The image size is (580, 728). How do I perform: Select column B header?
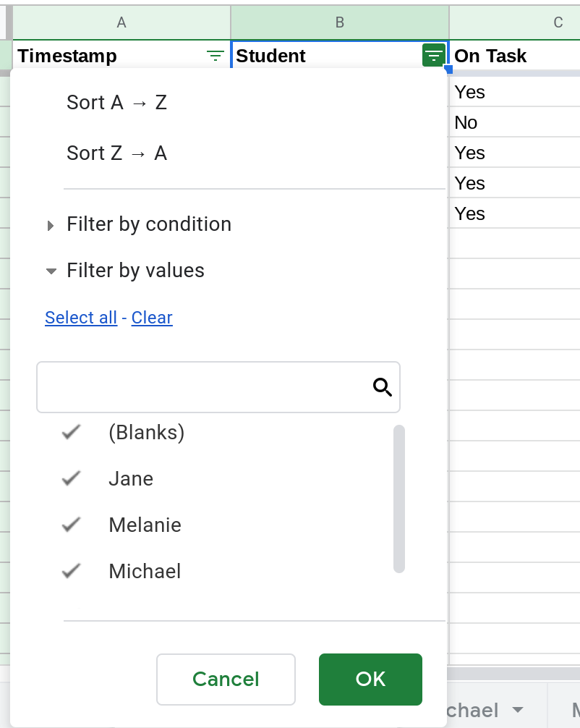[339, 22]
